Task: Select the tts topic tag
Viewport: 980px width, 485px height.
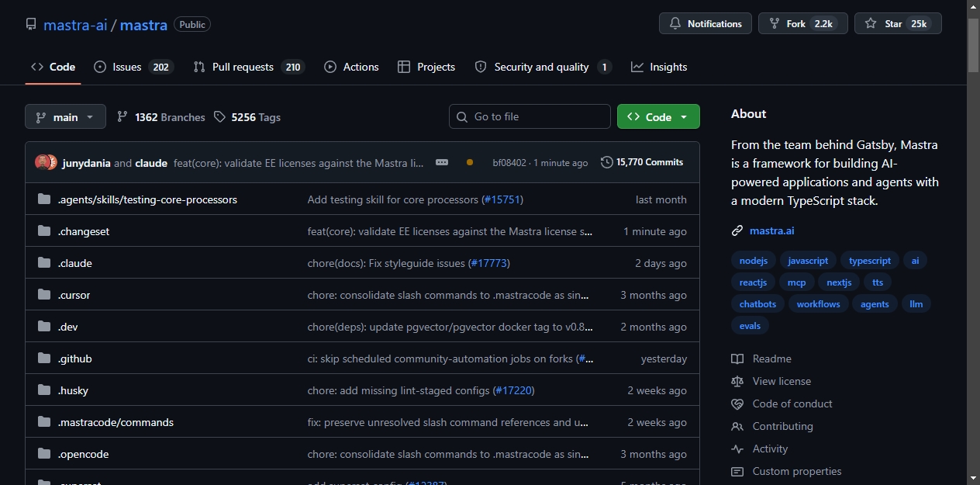Action: (x=878, y=282)
